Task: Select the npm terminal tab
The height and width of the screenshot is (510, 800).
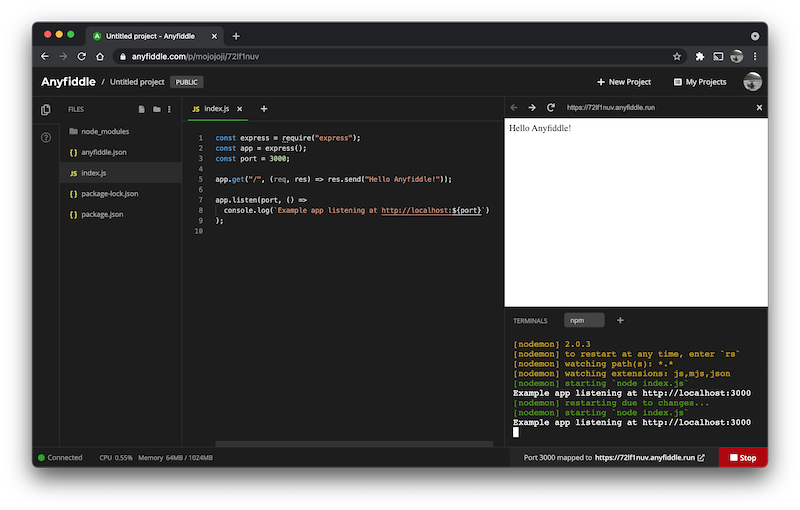Action: pos(584,320)
